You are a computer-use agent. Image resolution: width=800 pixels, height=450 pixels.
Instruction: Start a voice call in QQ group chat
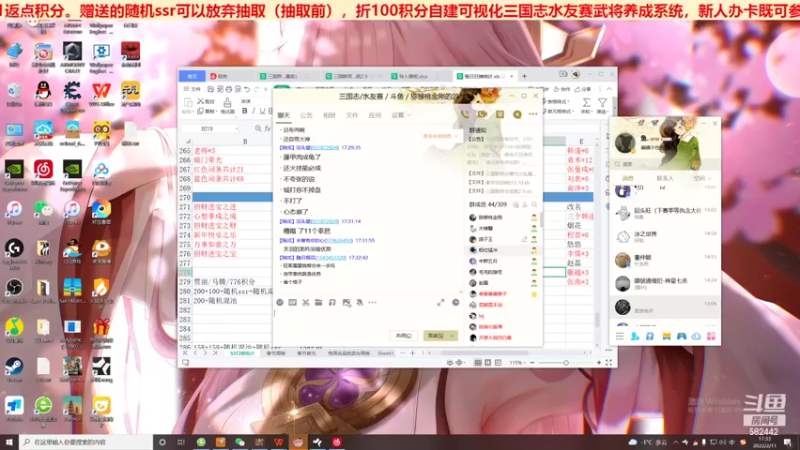pyautogui.click(x=465, y=115)
